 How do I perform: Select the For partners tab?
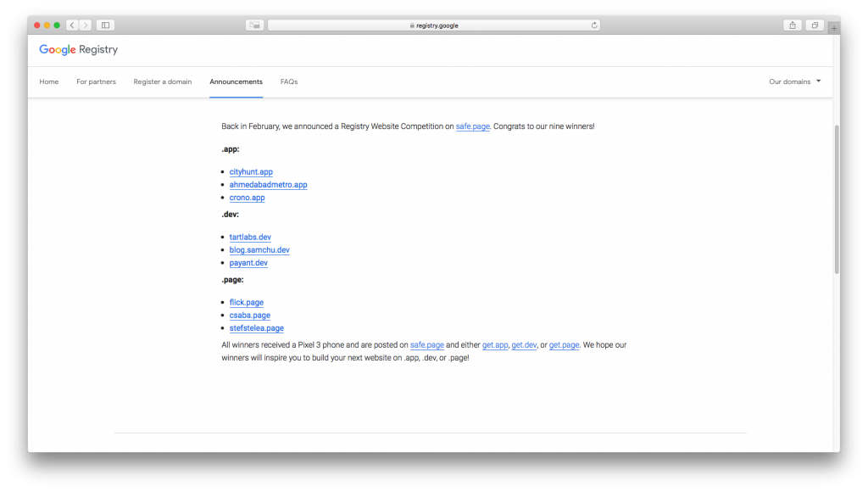point(97,81)
